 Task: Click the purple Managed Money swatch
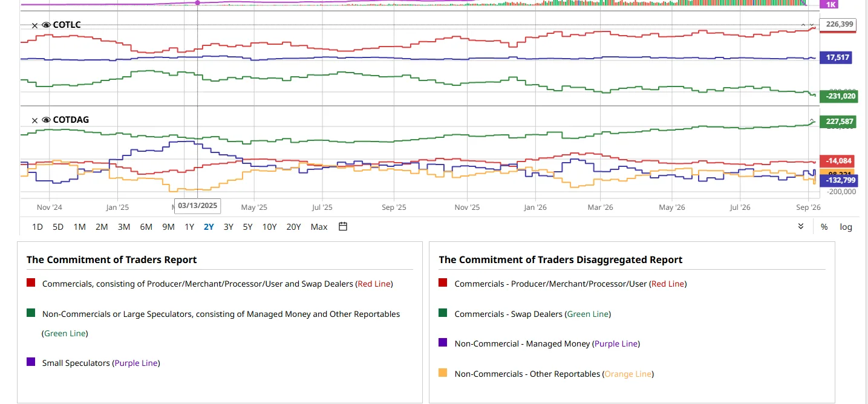click(443, 342)
